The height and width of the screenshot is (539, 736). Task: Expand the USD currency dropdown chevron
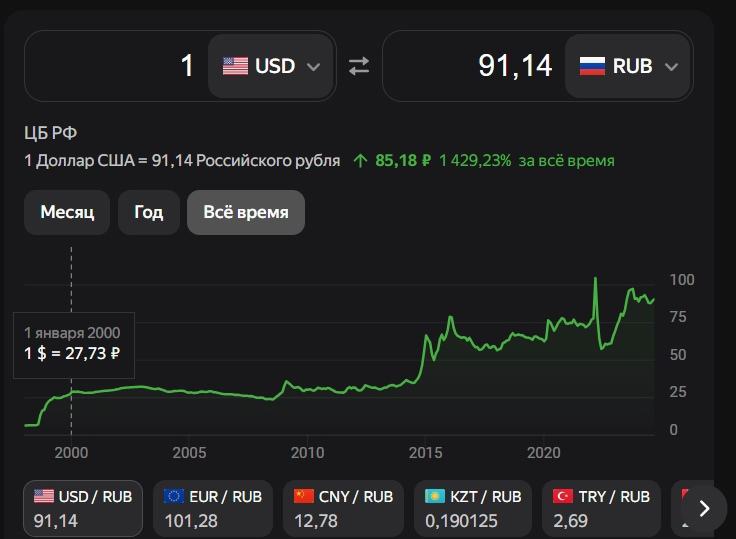(x=313, y=67)
